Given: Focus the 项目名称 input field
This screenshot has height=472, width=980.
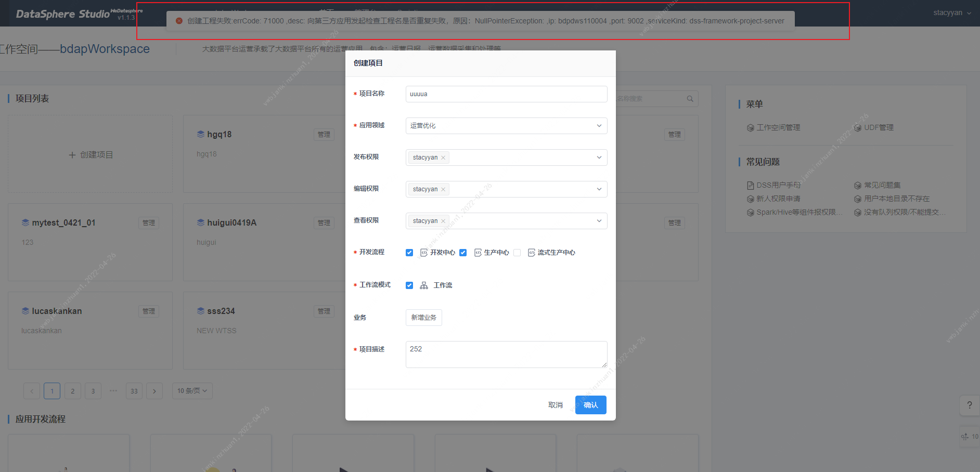Looking at the screenshot, I should tap(506, 94).
